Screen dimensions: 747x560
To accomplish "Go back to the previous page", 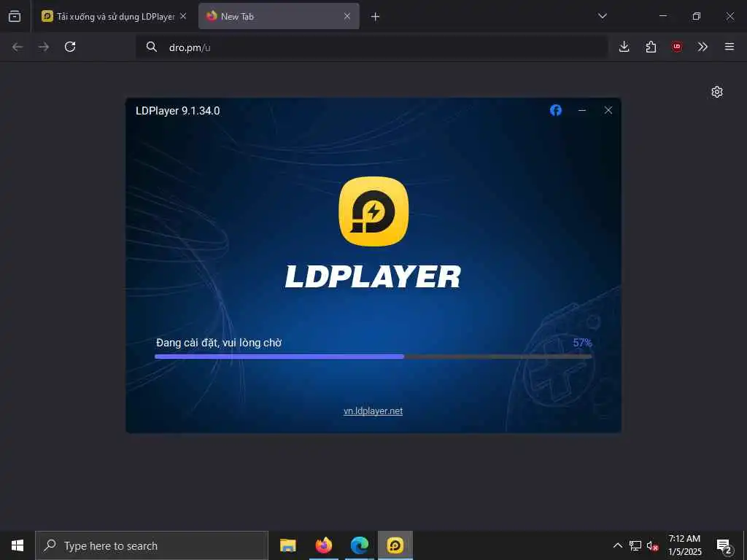I will coord(18,47).
